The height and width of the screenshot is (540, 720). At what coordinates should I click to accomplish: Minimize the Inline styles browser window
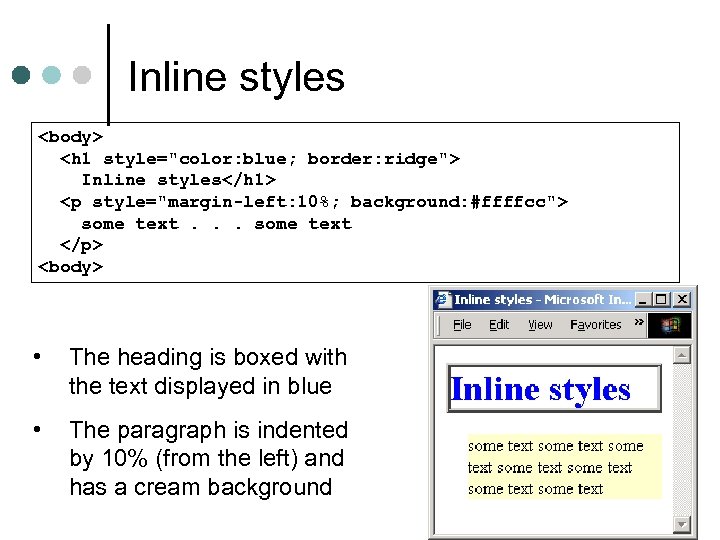tap(642, 300)
